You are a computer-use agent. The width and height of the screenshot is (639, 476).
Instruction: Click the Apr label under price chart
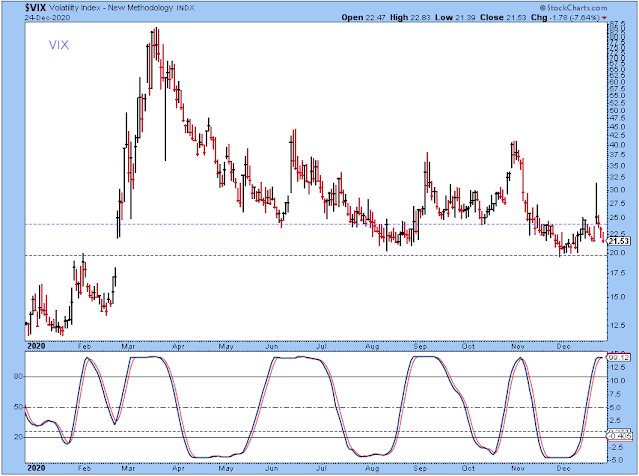(178, 346)
